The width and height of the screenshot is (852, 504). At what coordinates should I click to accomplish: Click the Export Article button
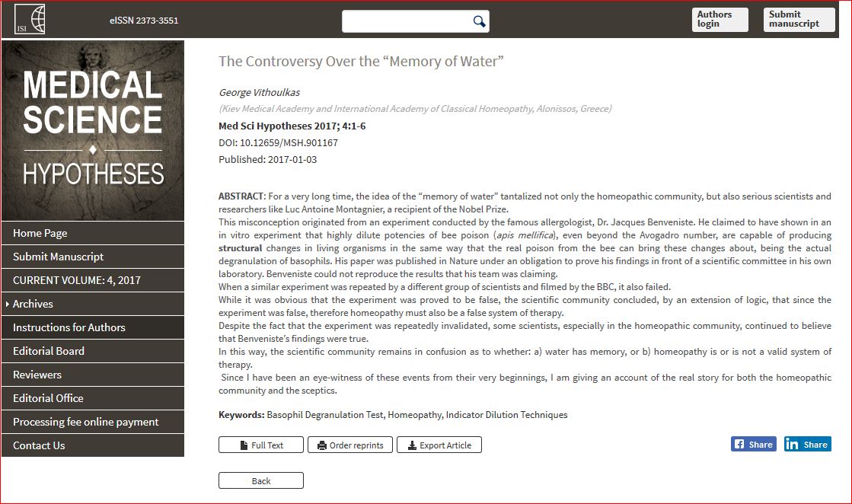click(x=439, y=445)
